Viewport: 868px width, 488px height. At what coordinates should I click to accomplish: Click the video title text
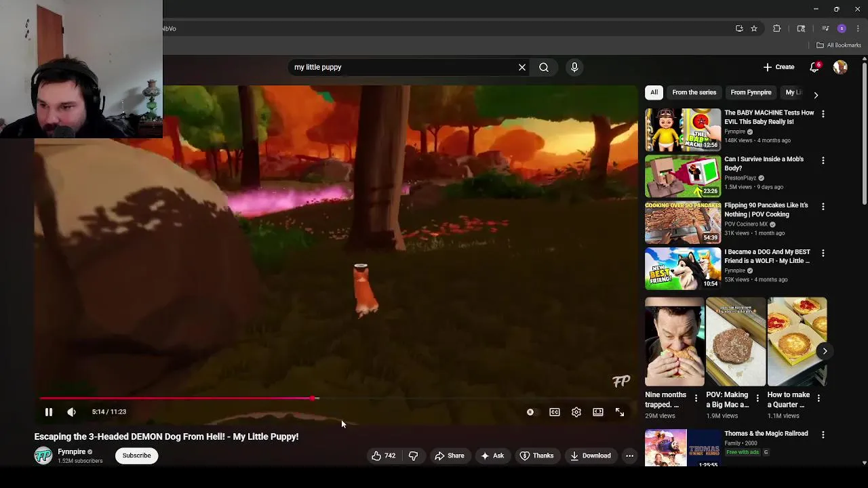coord(166,436)
